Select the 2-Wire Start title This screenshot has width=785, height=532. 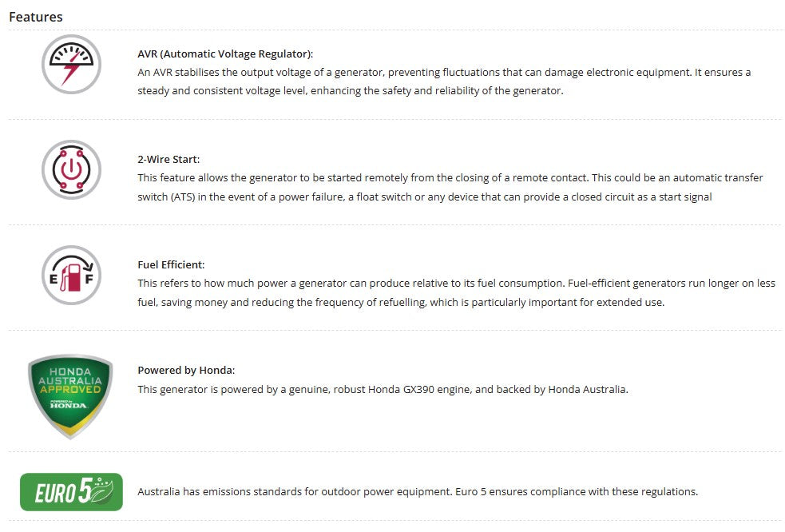point(168,159)
